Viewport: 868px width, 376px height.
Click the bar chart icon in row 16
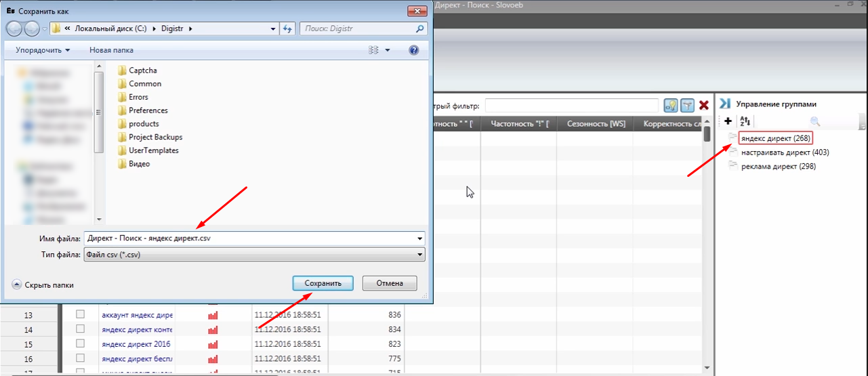point(213,358)
